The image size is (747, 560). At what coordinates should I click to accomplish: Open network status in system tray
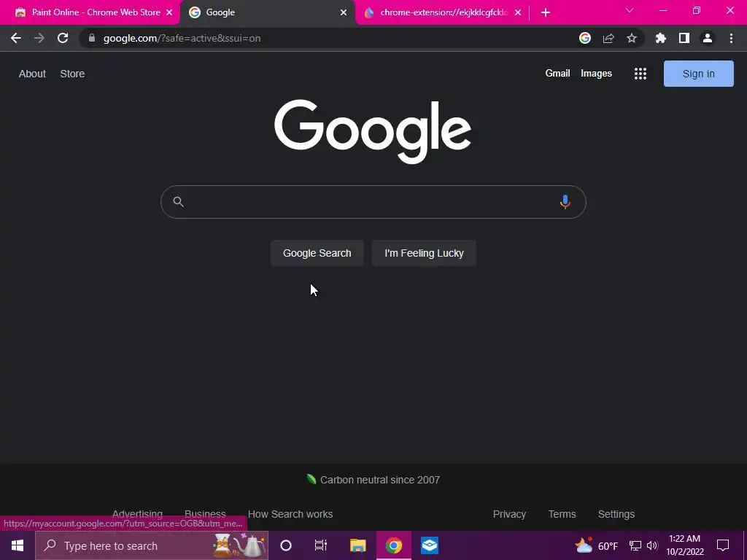click(x=635, y=545)
